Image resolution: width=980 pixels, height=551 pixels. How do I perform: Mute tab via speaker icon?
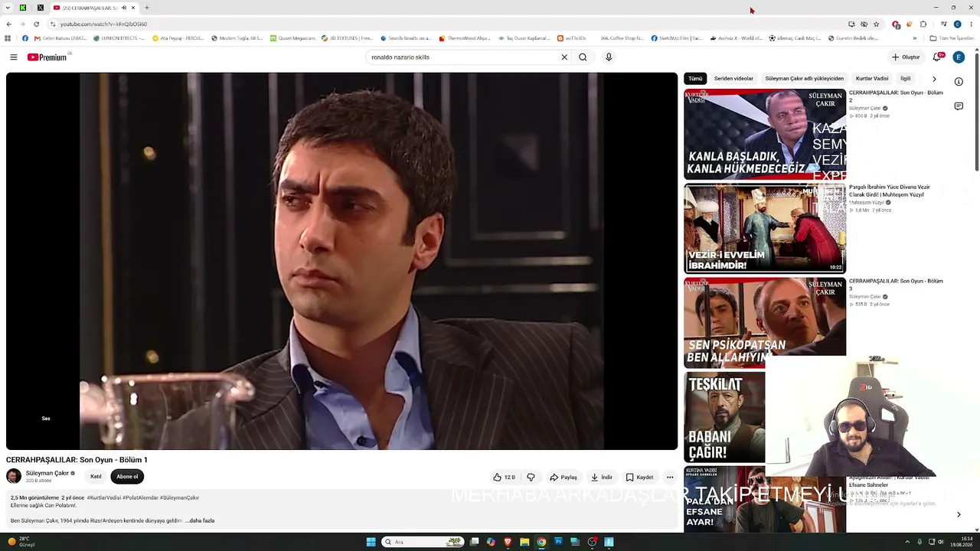click(123, 8)
